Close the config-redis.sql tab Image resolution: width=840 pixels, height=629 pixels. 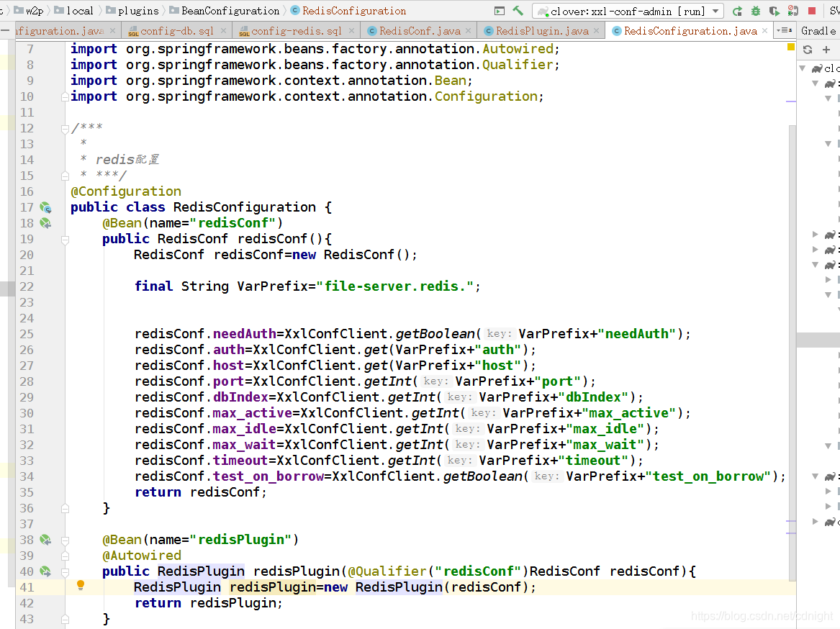point(351,30)
